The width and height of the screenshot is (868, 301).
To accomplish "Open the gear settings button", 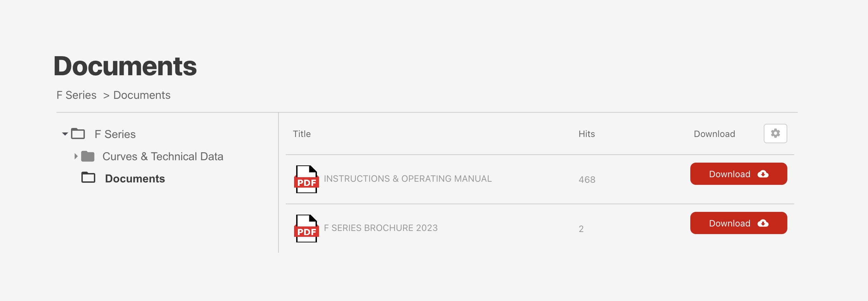I will (775, 134).
